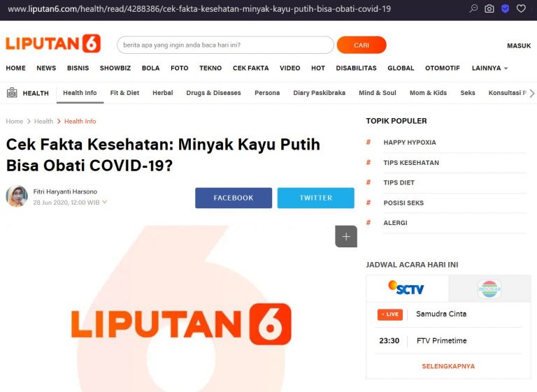Click the orange CARI search button
This screenshot has height=392, width=537.
click(x=361, y=45)
